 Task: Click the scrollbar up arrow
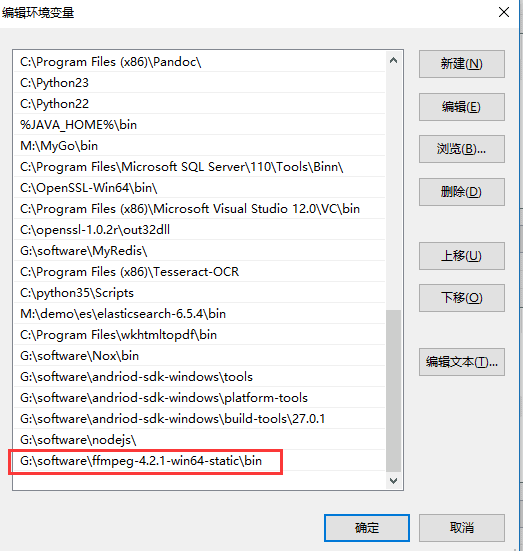[394, 60]
